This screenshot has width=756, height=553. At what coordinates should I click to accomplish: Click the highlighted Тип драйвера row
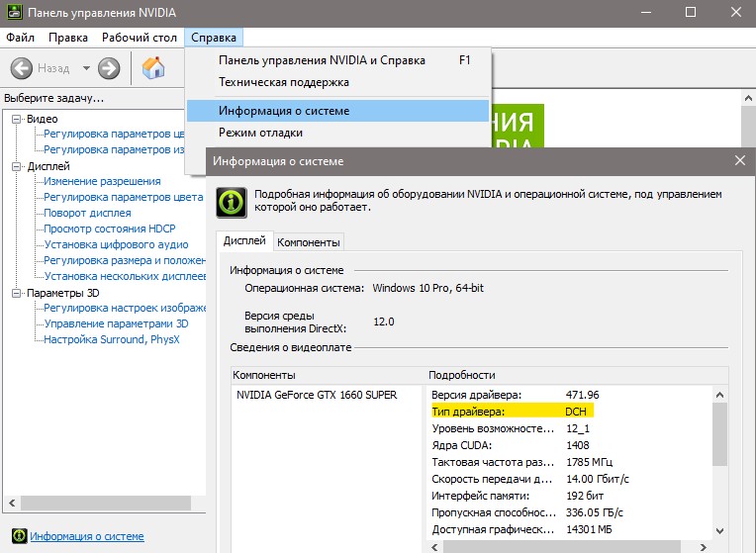(x=512, y=412)
